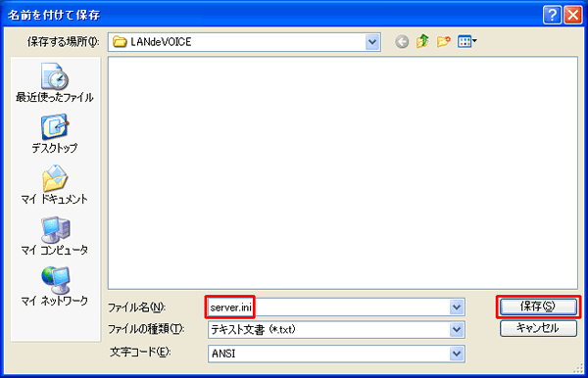Open the View menu icon
The height and width of the screenshot is (378, 588).
[466, 41]
